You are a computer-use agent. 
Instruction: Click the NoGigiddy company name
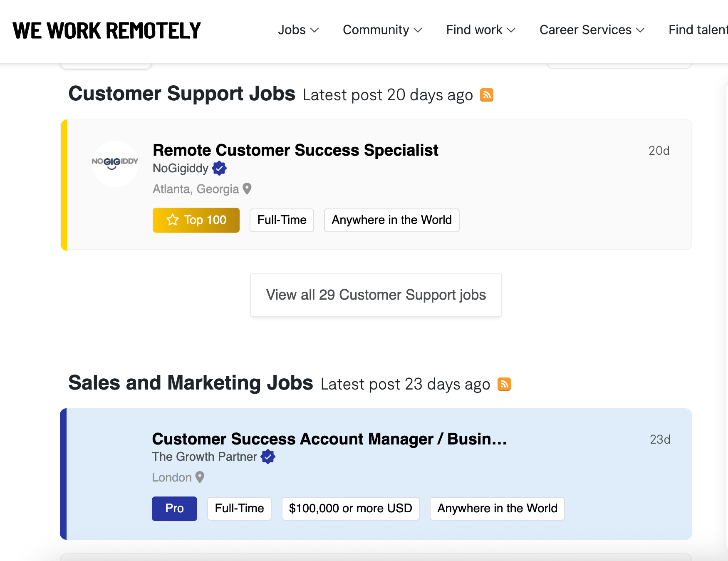(181, 168)
